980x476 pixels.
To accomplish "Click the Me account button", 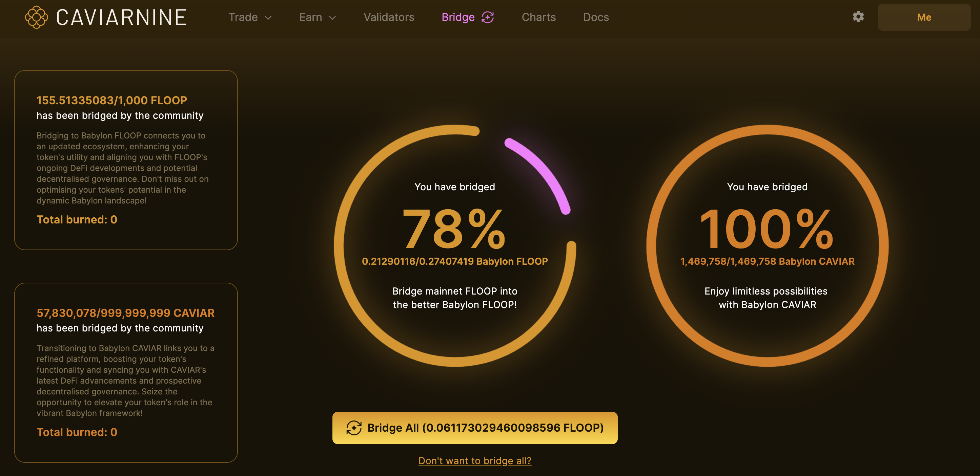I will [924, 17].
